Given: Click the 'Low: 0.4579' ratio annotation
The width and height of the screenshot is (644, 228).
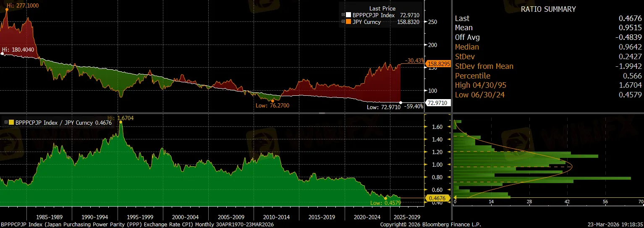Looking at the screenshot, I should 385,203.
